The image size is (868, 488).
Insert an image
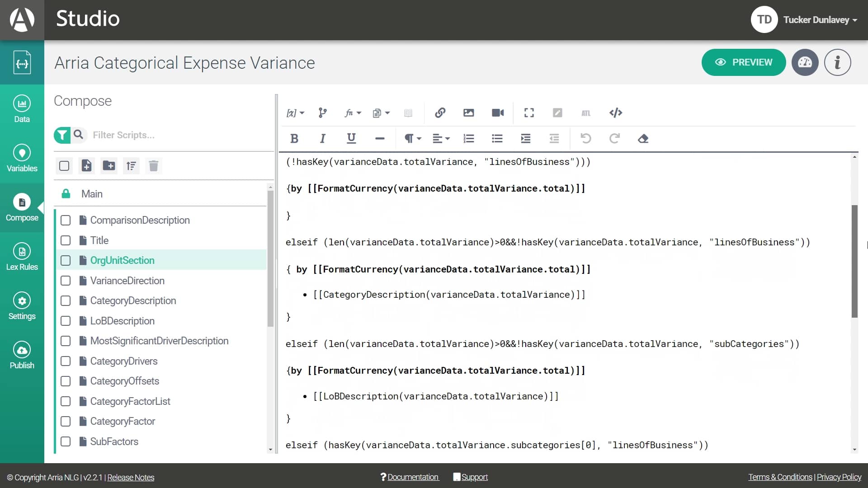(x=468, y=113)
